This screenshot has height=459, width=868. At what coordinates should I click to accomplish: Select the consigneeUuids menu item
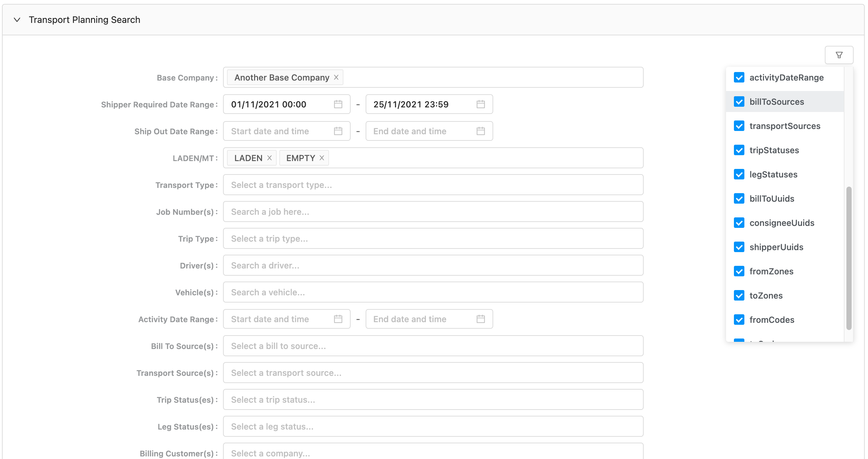point(781,223)
